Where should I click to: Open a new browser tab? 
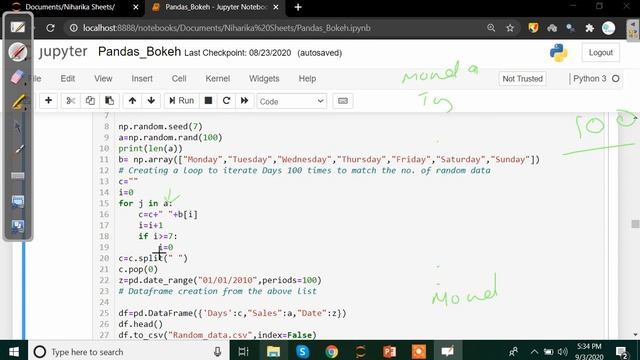tap(298, 7)
